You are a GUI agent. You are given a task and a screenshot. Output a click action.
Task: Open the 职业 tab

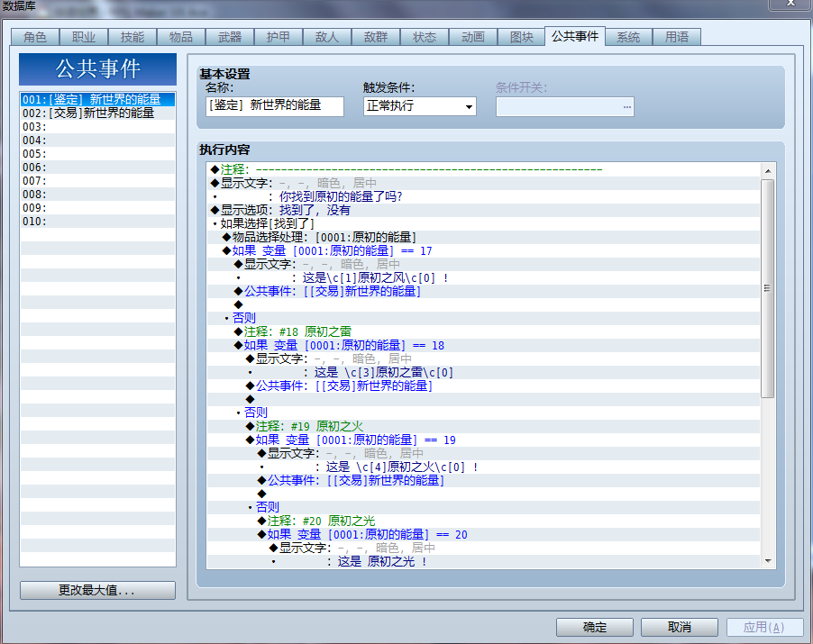84,37
